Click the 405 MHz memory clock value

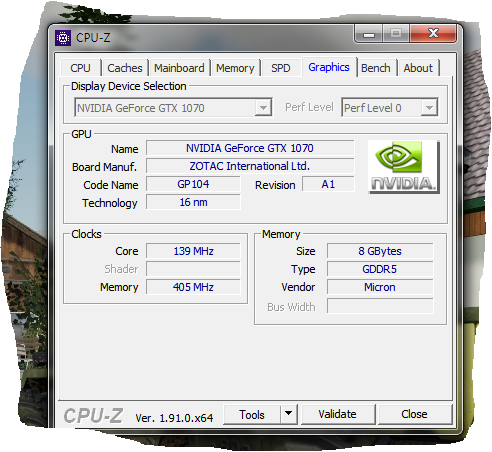(x=193, y=287)
